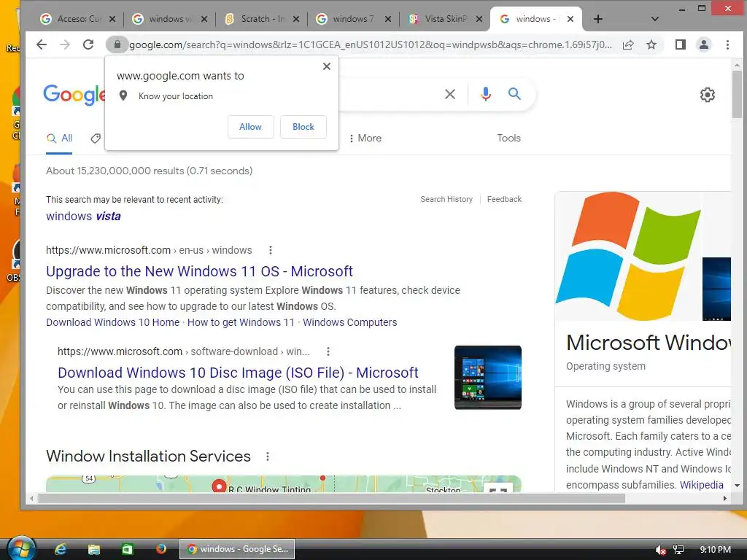Switch to the Vista SkinPack tab
The height and width of the screenshot is (560, 747).
[x=446, y=19]
